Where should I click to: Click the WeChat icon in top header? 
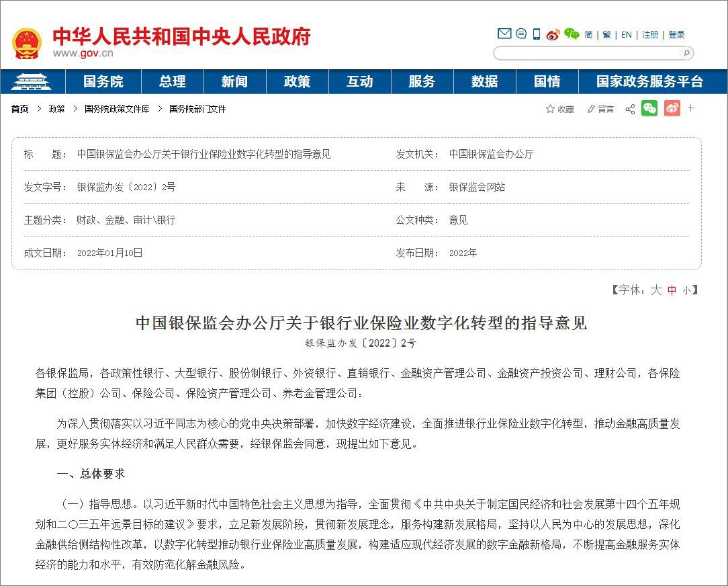tap(572, 34)
